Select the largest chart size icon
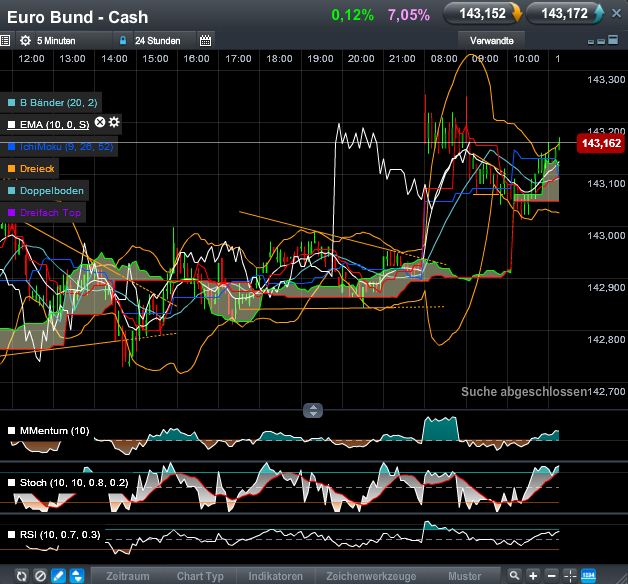Image resolution: width=628 pixels, height=584 pixels. (613, 40)
